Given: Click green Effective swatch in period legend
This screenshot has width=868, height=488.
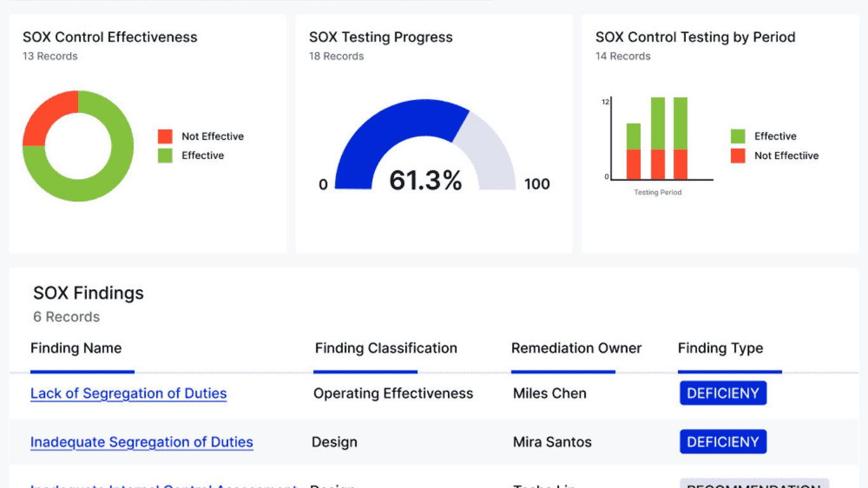Looking at the screenshot, I should [x=738, y=137].
